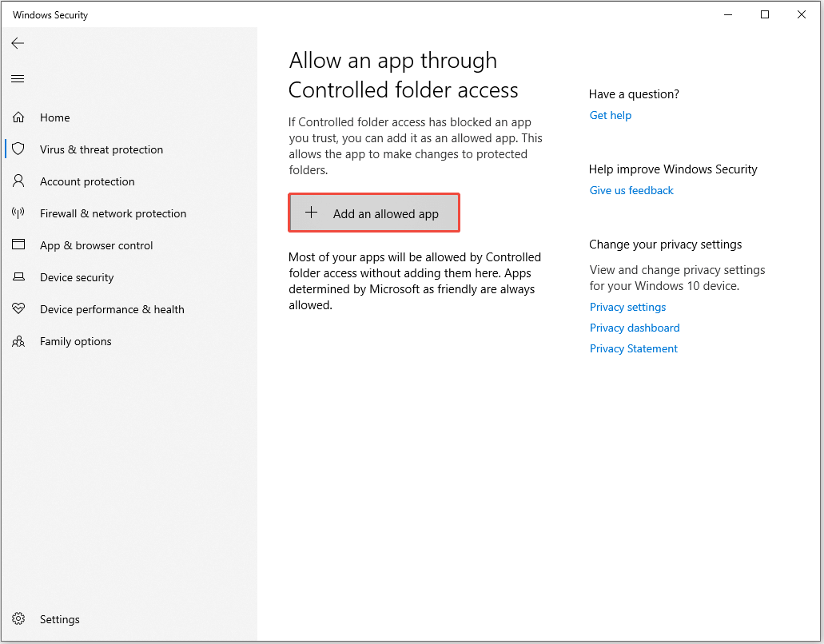The height and width of the screenshot is (644, 824).
Task: Open Account protection via the person icon
Action: click(18, 181)
